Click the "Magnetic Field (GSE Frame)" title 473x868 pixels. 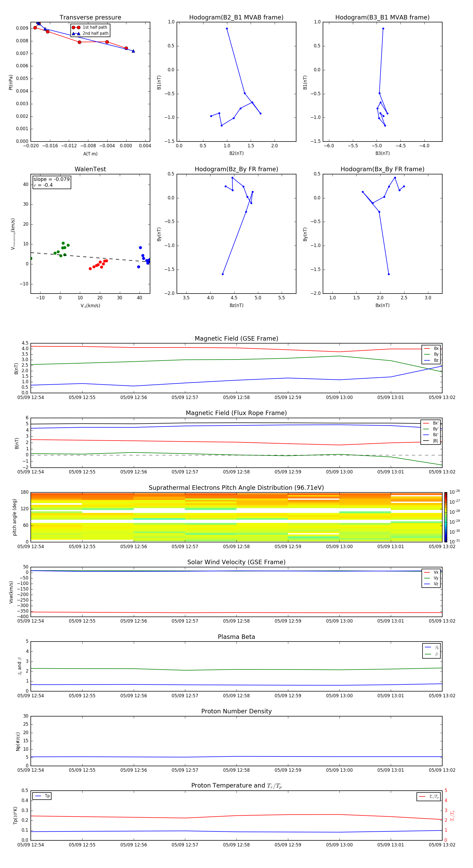(236, 339)
